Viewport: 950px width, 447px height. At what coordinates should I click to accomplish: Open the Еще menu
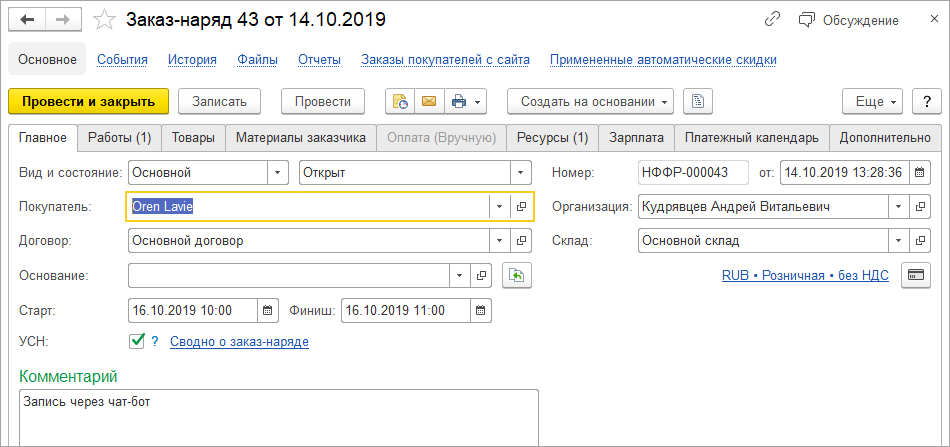coord(873,101)
